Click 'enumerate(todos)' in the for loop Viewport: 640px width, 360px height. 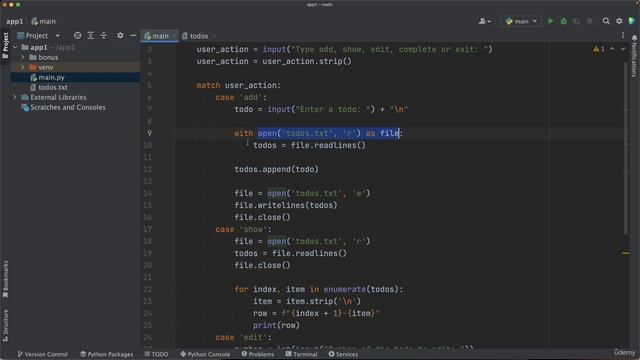point(361,289)
